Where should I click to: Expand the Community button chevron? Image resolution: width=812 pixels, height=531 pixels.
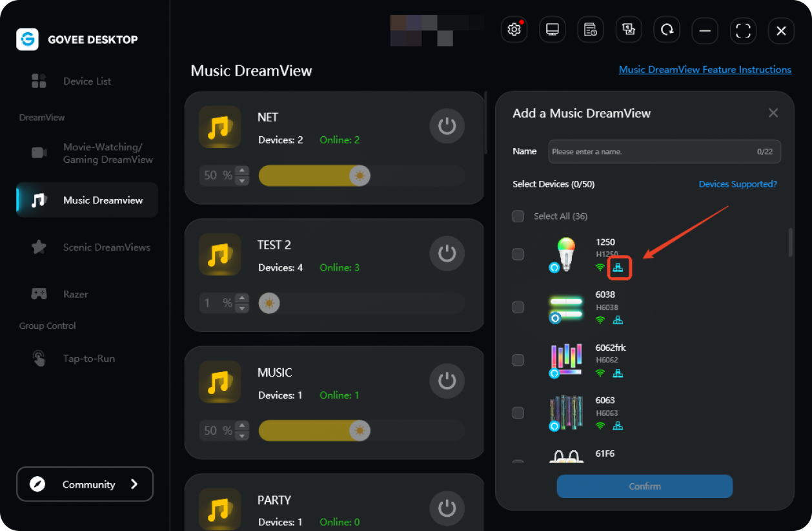tap(134, 484)
